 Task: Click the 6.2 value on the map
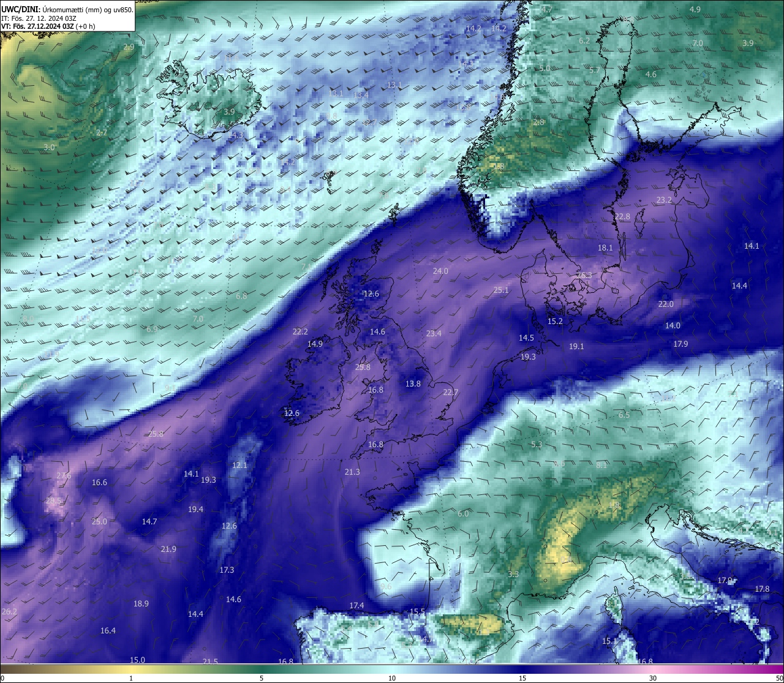584,41
